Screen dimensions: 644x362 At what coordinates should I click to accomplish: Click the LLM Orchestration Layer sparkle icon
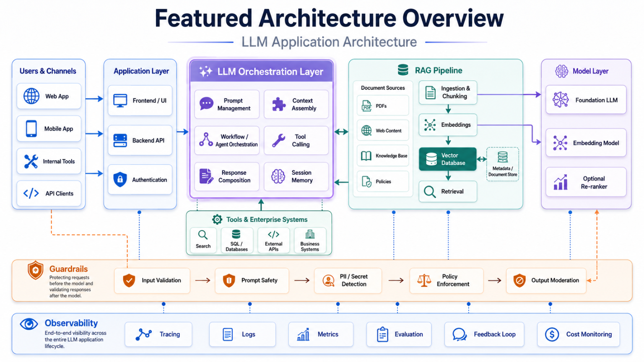tap(205, 72)
